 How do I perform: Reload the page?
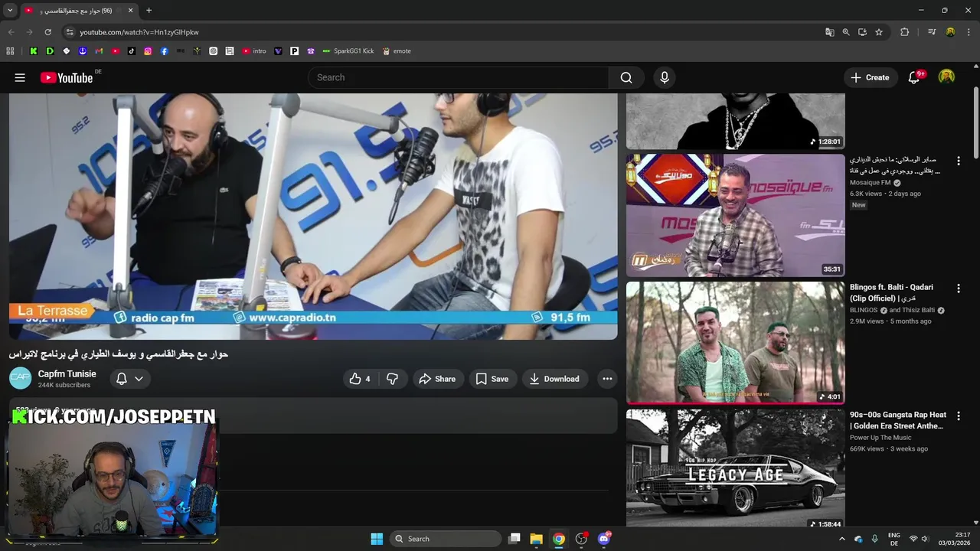tap(47, 32)
